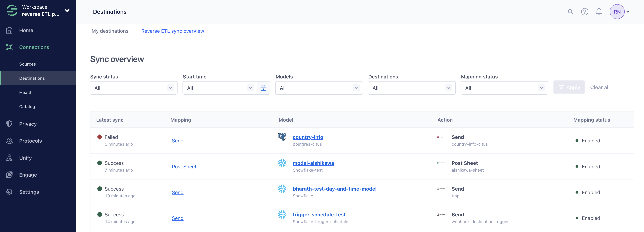
Task: Click the notification bell icon
Action: click(599, 11)
